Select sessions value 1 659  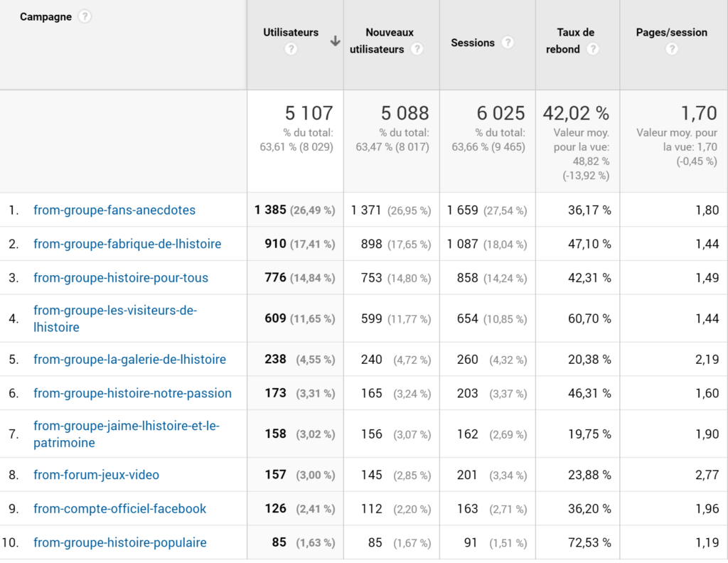pyautogui.click(x=462, y=210)
